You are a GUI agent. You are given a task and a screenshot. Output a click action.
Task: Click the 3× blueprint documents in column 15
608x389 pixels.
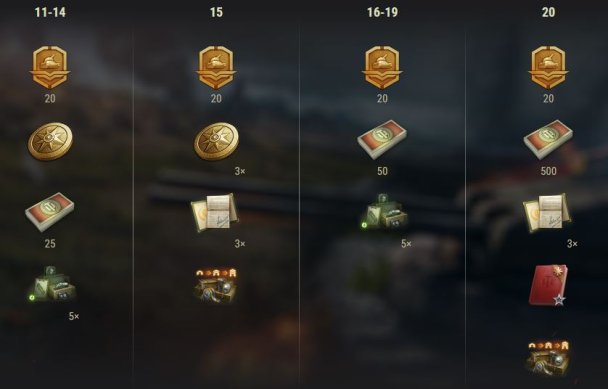coord(214,213)
